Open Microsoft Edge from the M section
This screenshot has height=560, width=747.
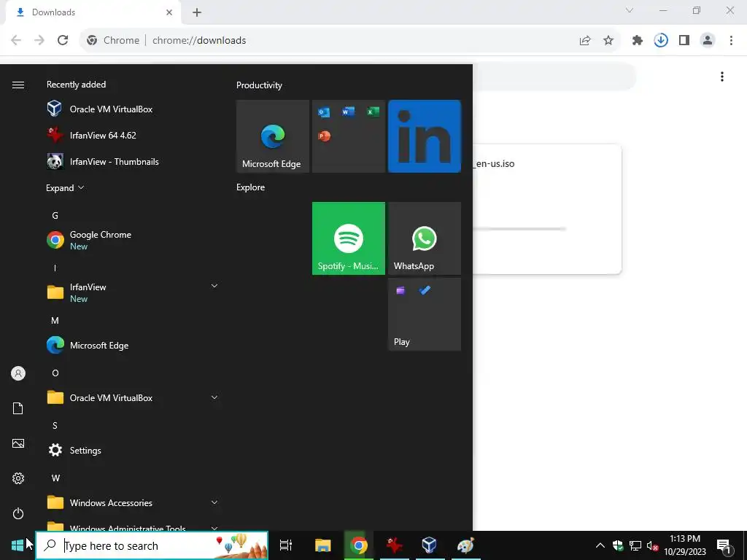[133, 345]
